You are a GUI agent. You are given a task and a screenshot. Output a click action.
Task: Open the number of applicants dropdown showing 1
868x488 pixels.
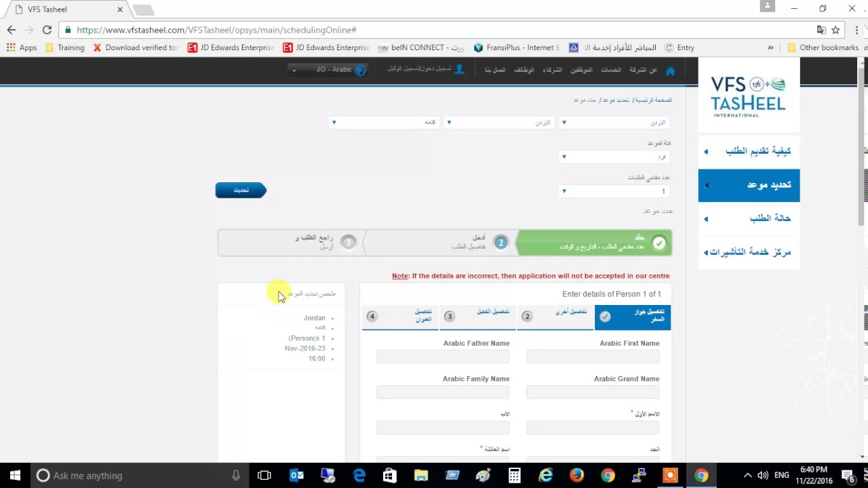[x=614, y=191]
